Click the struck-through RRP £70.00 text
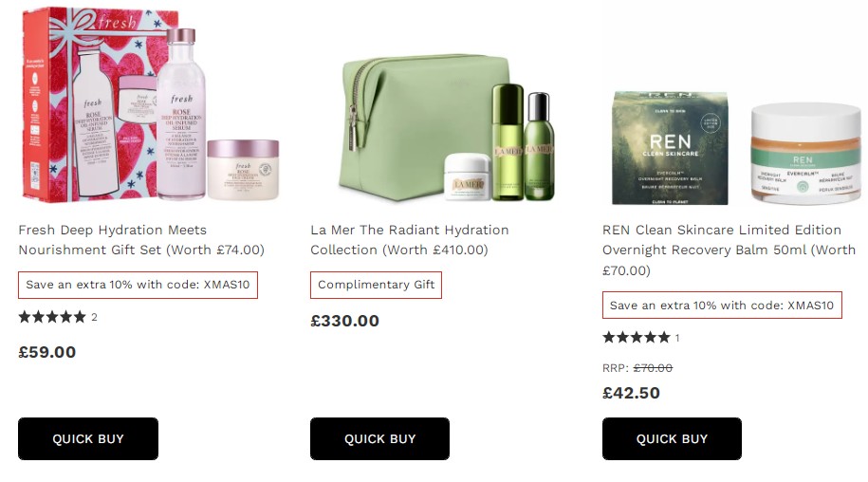 [x=653, y=368]
